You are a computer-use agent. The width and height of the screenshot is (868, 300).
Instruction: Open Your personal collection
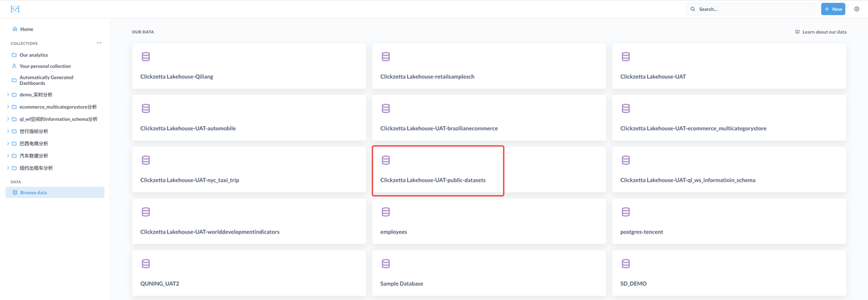(x=45, y=67)
